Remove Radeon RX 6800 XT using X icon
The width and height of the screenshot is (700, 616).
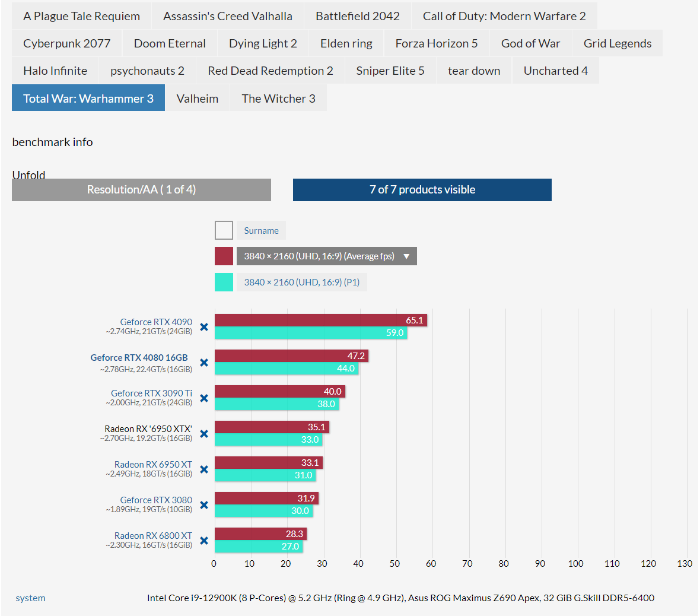click(x=204, y=541)
